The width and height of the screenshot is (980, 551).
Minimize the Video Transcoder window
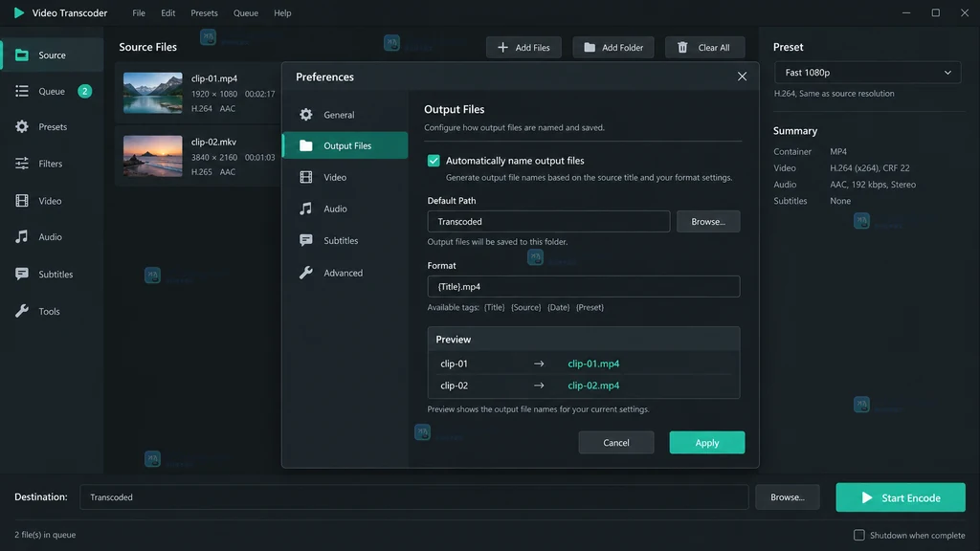(x=906, y=12)
